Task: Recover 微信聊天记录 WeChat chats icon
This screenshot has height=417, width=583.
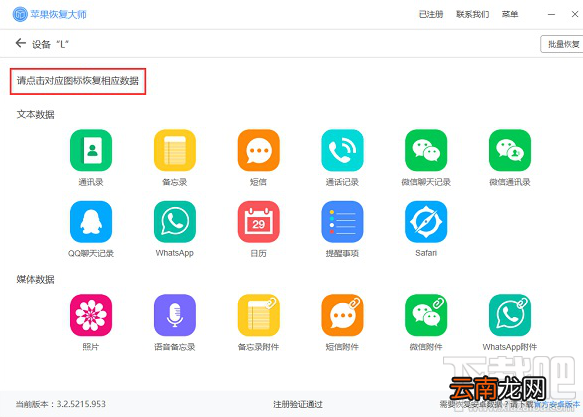Action: (x=426, y=150)
